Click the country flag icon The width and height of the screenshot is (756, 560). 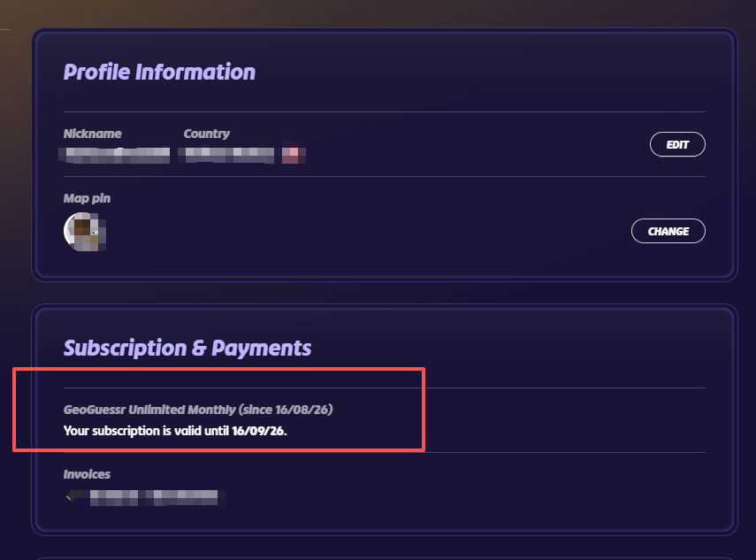click(294, 155)
